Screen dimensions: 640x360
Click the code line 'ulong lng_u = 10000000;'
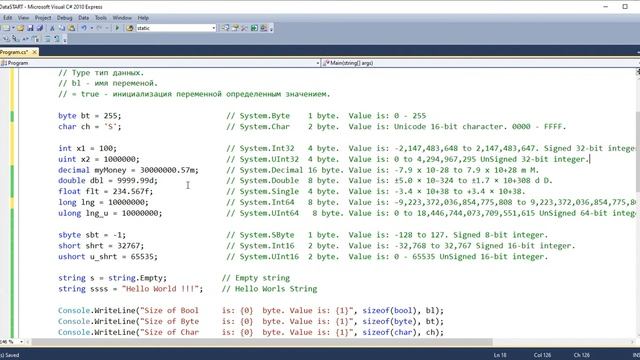point(110,213)
